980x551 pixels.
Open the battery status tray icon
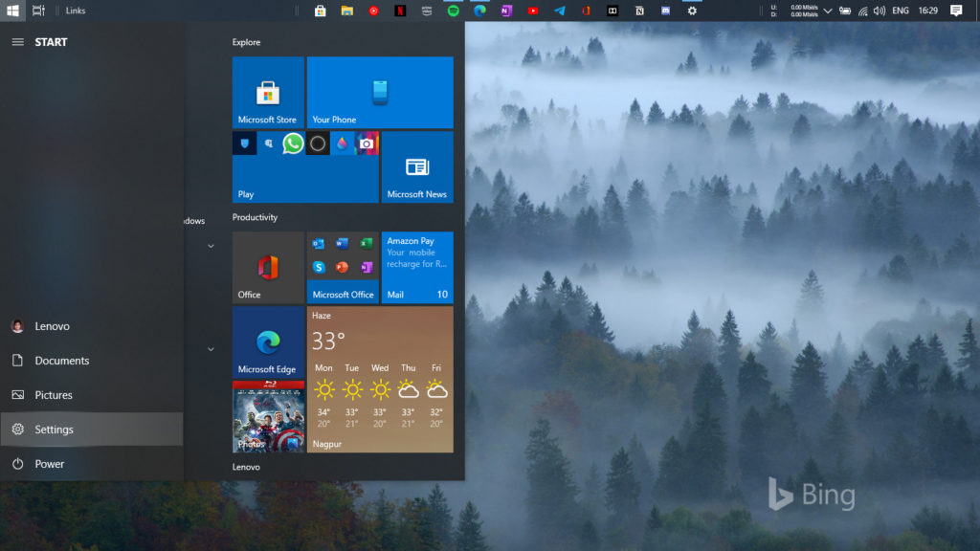click(845, 11)
